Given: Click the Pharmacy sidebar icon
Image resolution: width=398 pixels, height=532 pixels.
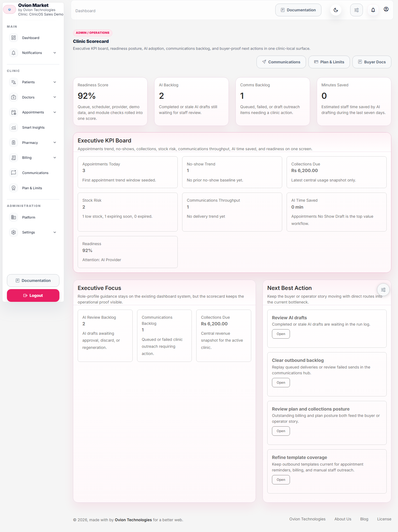Looking at the screenshot, I should point(14,142).
